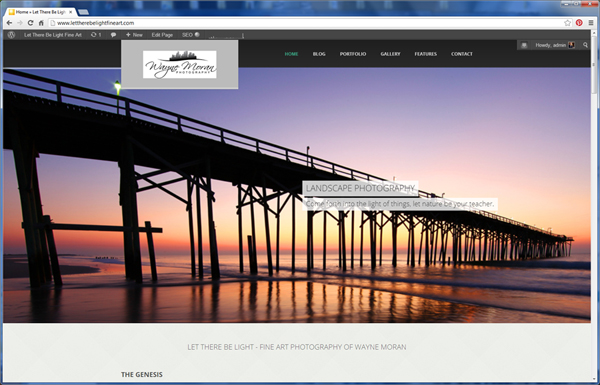Open the Howdy, admin account menu
This screenshot has width=600, height=385.
coord(554,45)
